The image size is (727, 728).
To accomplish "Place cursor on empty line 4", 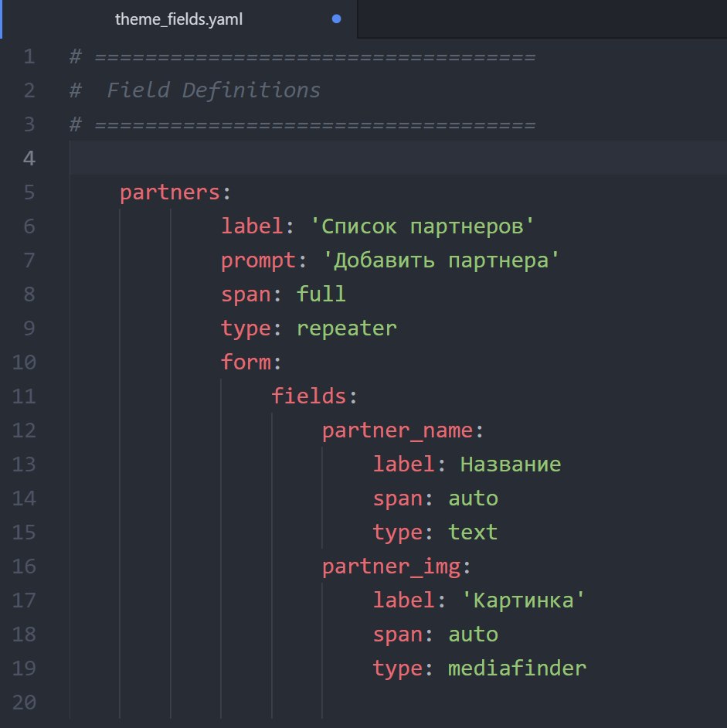I will point(399,158).
